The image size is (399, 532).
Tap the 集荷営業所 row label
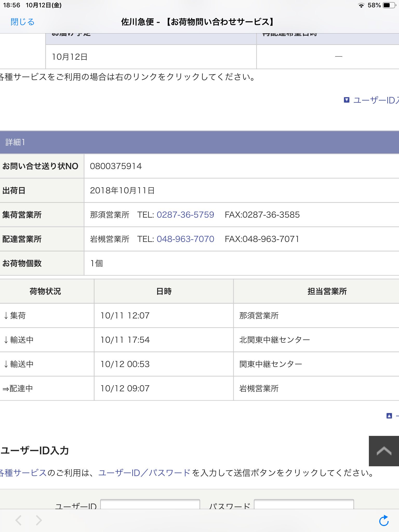(22, 215)
